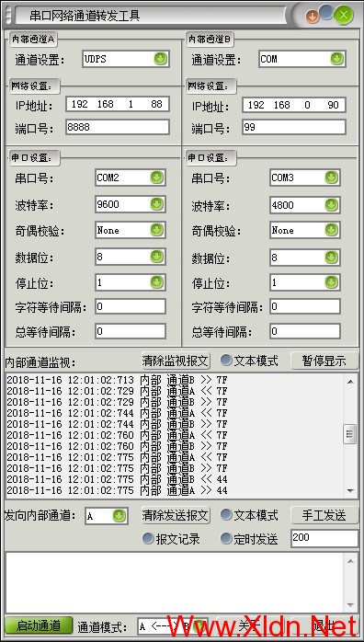
Task: Open channel B 通道设置 dropdown showing COM
Action: point(302,59)
